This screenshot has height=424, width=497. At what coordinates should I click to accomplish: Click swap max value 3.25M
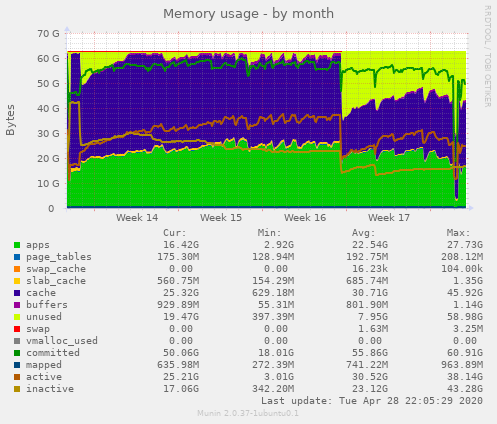coord(468,329)
